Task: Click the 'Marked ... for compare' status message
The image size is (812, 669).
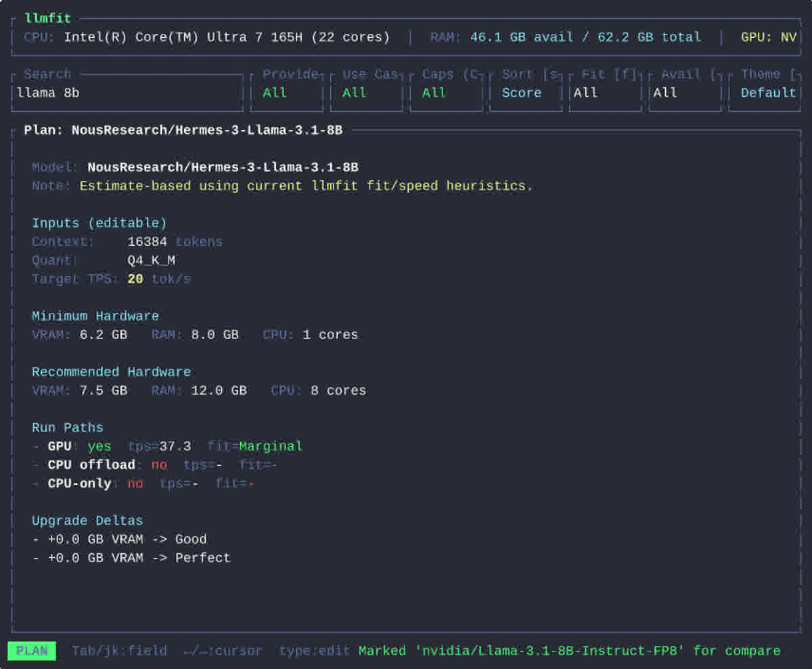Action: click(x=570, y=651)
